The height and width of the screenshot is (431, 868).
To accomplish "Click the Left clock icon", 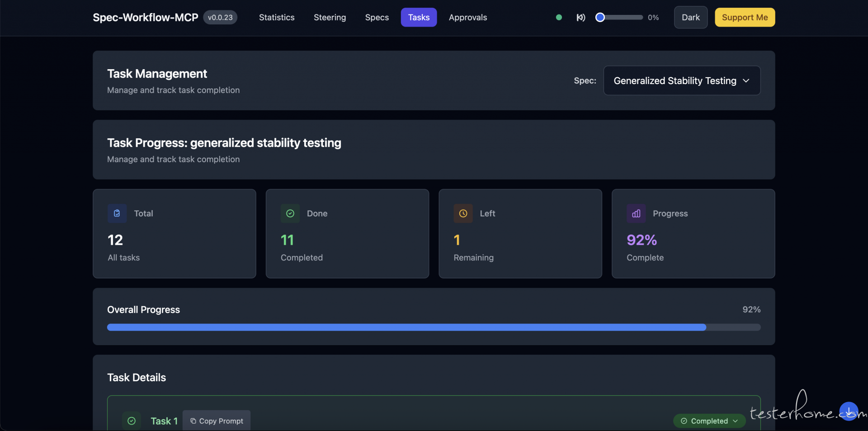I will pyautogui.click(x=463, y=213).
